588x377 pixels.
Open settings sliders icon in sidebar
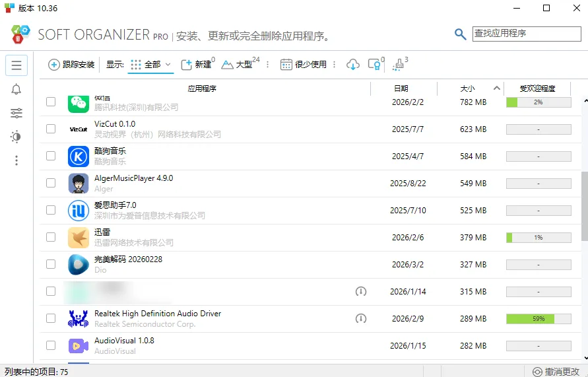(16, 113)
